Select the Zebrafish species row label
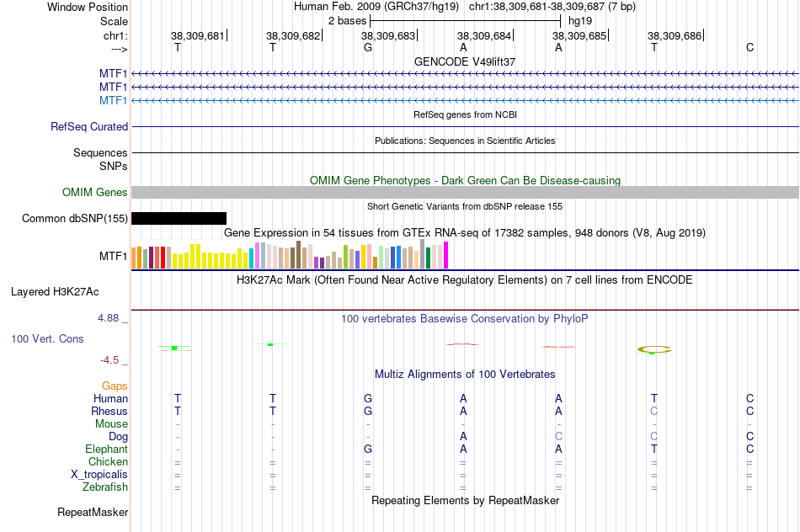Image resolution: width=800 pixels, height=532 pixels. [x=105, y=487]
